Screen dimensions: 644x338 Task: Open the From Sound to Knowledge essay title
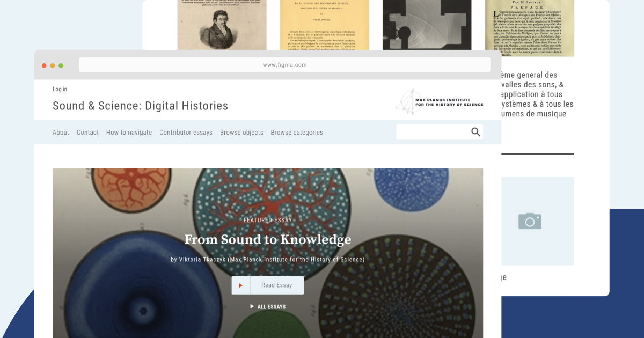(268, 239)
